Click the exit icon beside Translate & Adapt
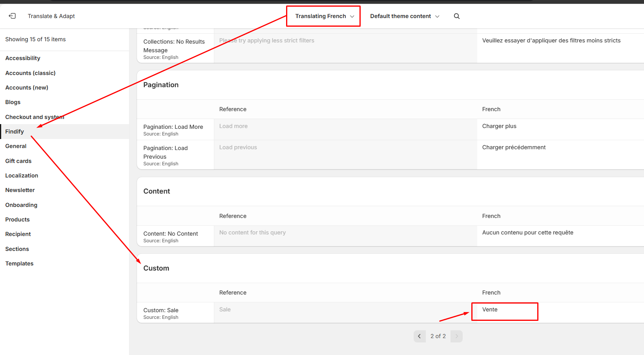 [x=12, y=16]
